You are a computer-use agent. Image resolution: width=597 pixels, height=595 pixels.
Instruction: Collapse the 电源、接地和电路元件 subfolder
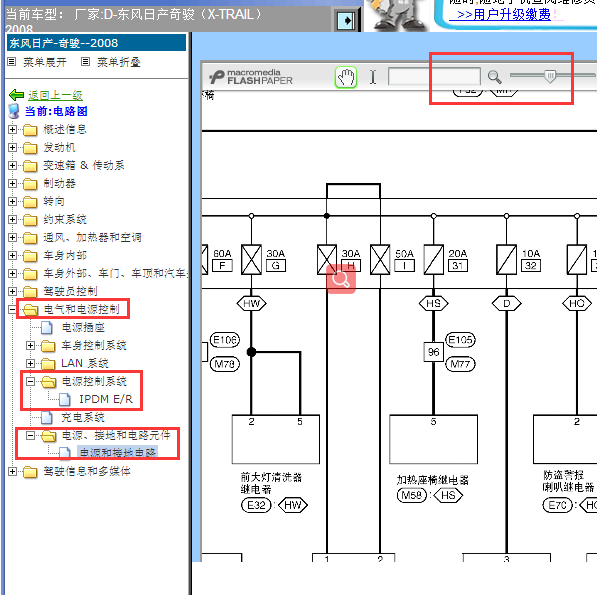(x=30, y=435)
